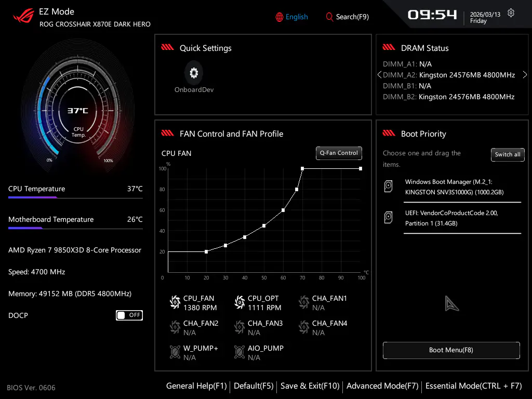Open General Help(F1)

196,386
